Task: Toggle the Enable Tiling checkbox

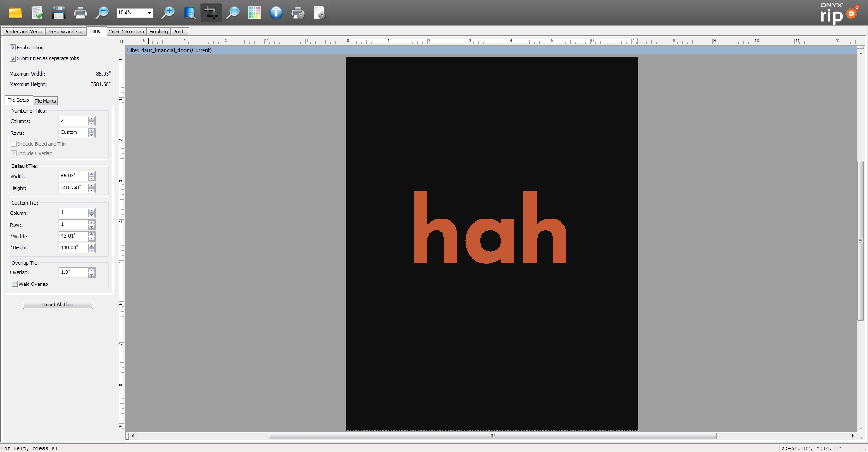Action: tap(13, 48)
